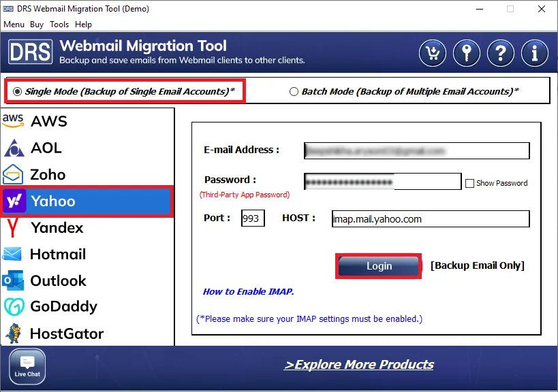The width and height of the screenshot is (558, 392).
Task: Pick Hotmail from the client list
Action: click(87, 255)
